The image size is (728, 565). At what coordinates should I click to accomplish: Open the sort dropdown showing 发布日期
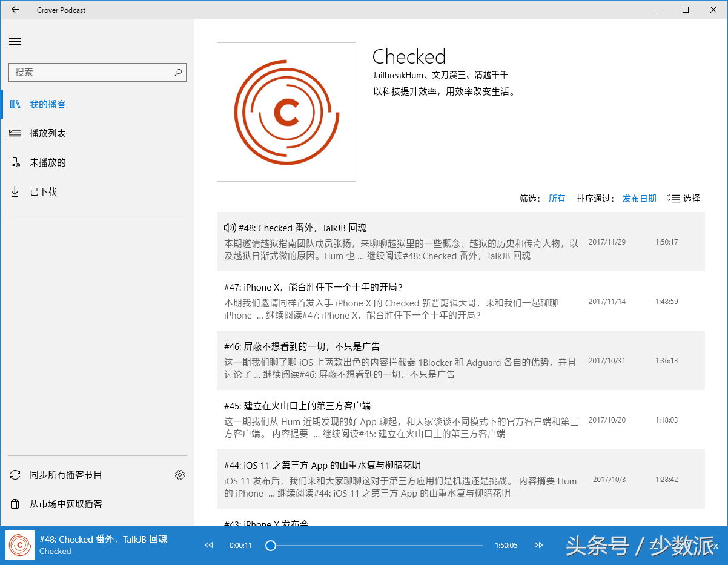point(639,198)
